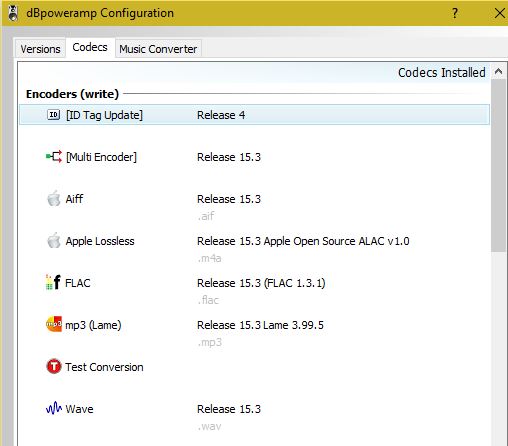Open the Music Converter tab

coord(158,49)
